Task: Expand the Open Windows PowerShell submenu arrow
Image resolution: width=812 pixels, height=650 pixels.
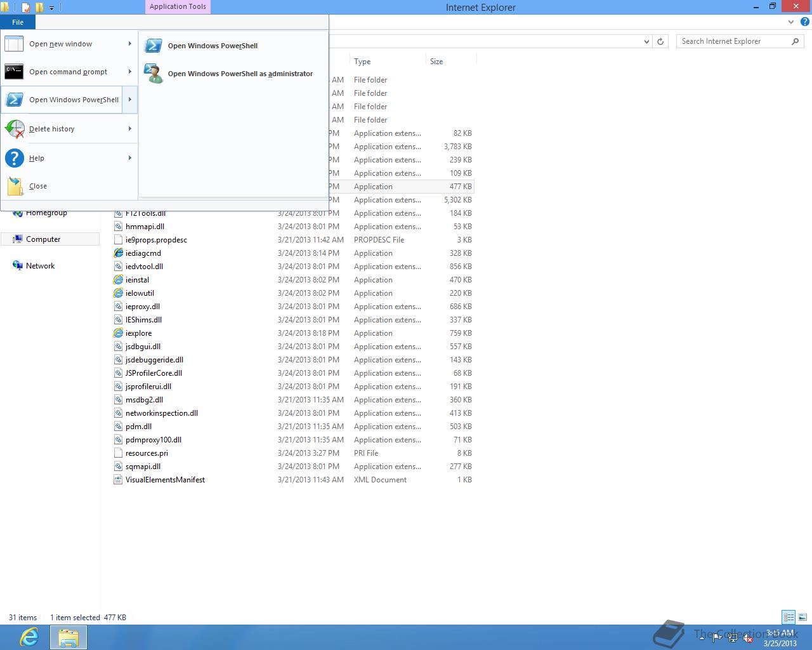Action: 129,100
